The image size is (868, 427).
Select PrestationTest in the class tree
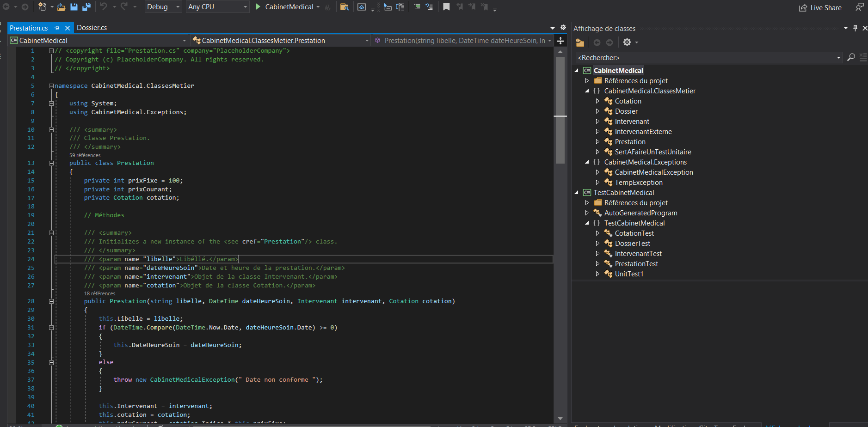click(x=636, y=264)
